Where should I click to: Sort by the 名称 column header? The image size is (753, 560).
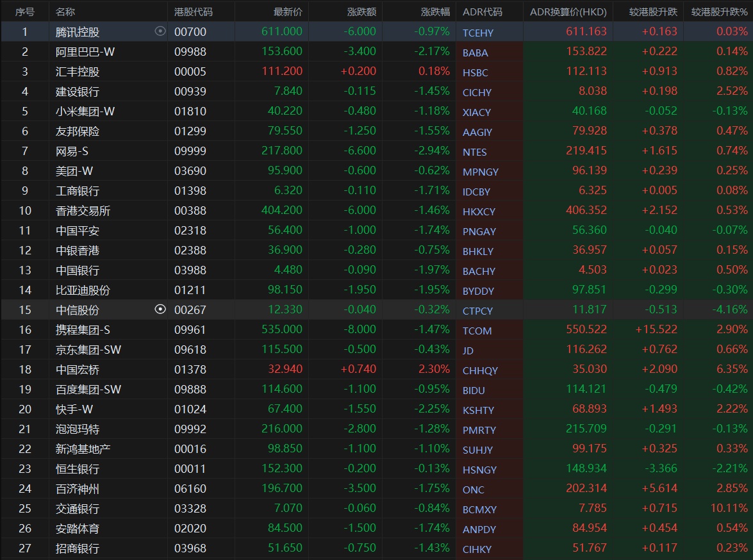point(65,12)
